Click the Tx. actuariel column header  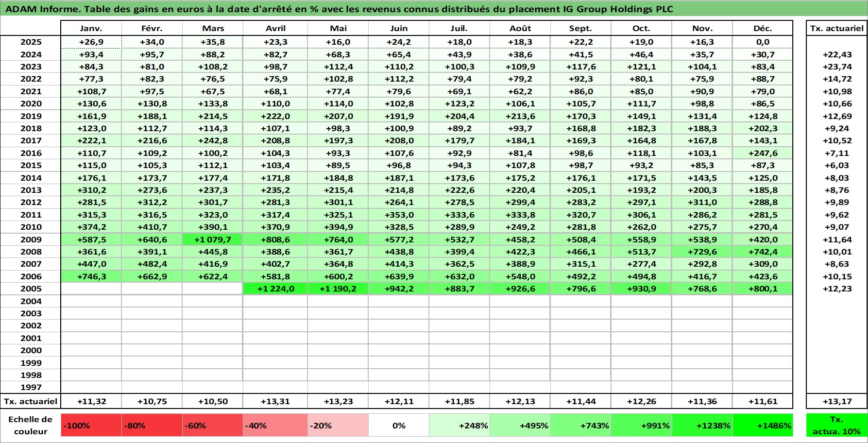[x=837, y=28]
